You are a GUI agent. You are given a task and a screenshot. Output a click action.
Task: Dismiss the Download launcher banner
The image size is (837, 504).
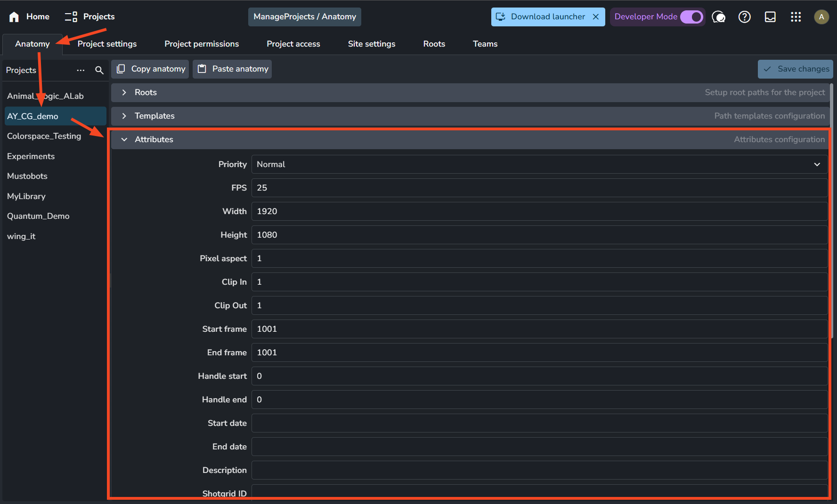[x=595, y=17]
